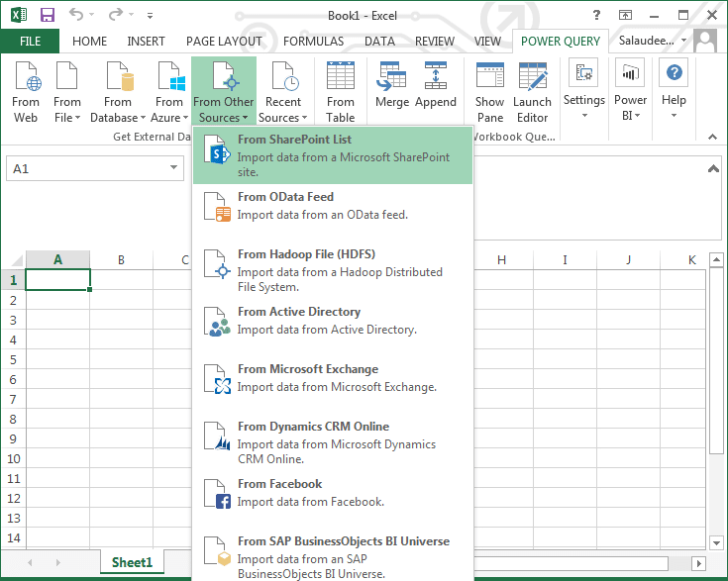Switch to the PAGE LAYOUT tab
Viewport: 728px width, 581px height.
[x=224, y=42]
